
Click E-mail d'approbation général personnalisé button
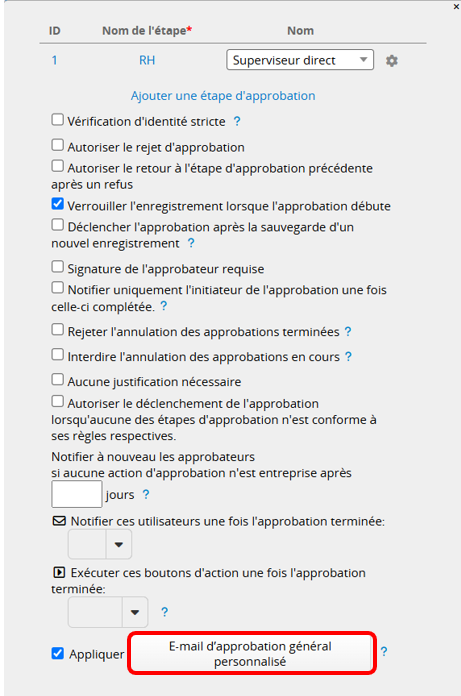tap(250, 654)
